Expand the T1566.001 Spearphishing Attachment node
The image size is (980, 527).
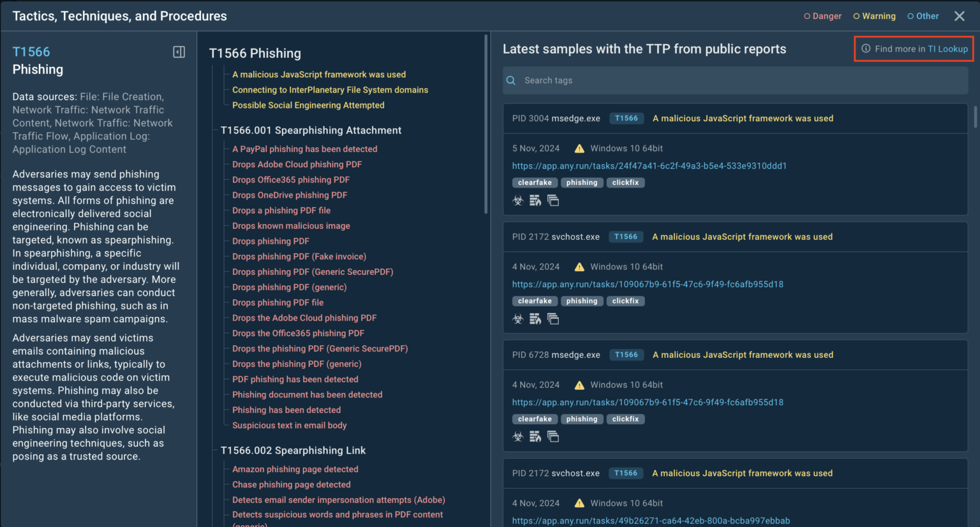[x=311, y=130]
